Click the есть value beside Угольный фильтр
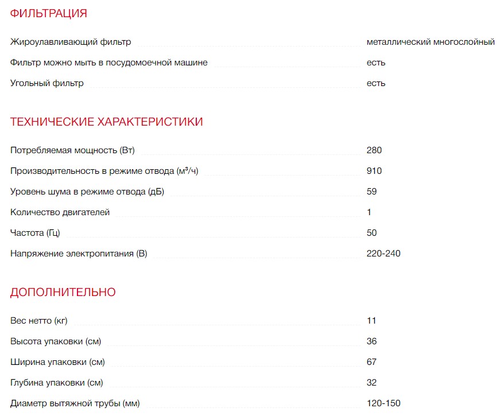The width and height of the screenshot is (504, 420). 376,83
